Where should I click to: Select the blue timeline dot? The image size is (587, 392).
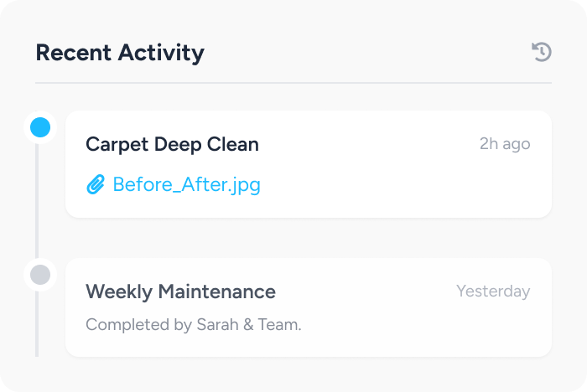(40, 127)
